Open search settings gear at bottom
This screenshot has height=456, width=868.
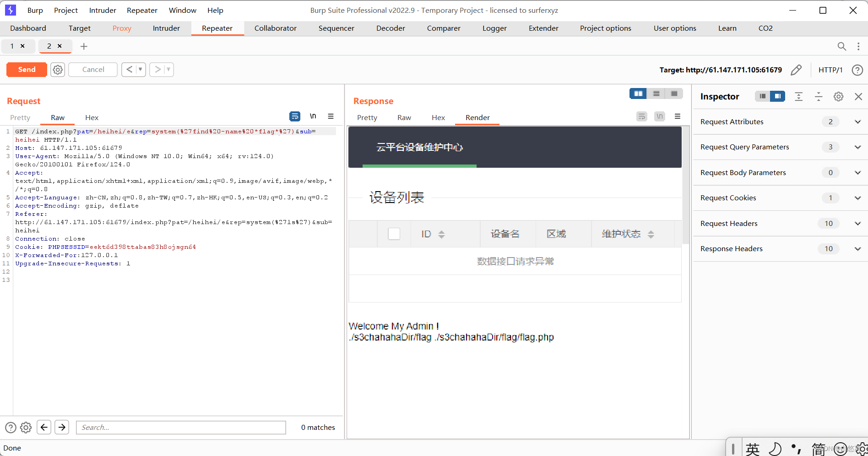tap(26, 428)
